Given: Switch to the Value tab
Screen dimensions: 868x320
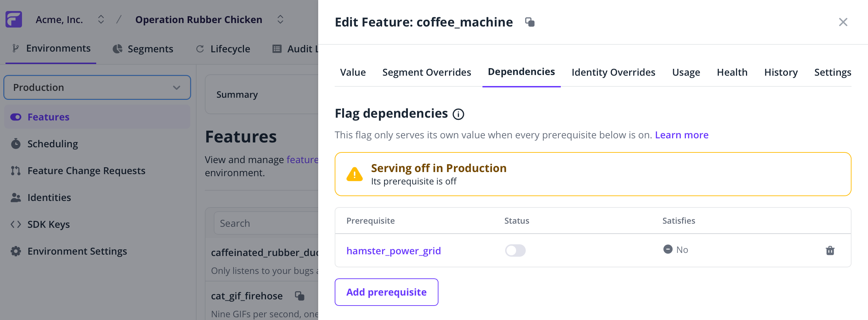Looking at the screenshot, I should point(353,72).
